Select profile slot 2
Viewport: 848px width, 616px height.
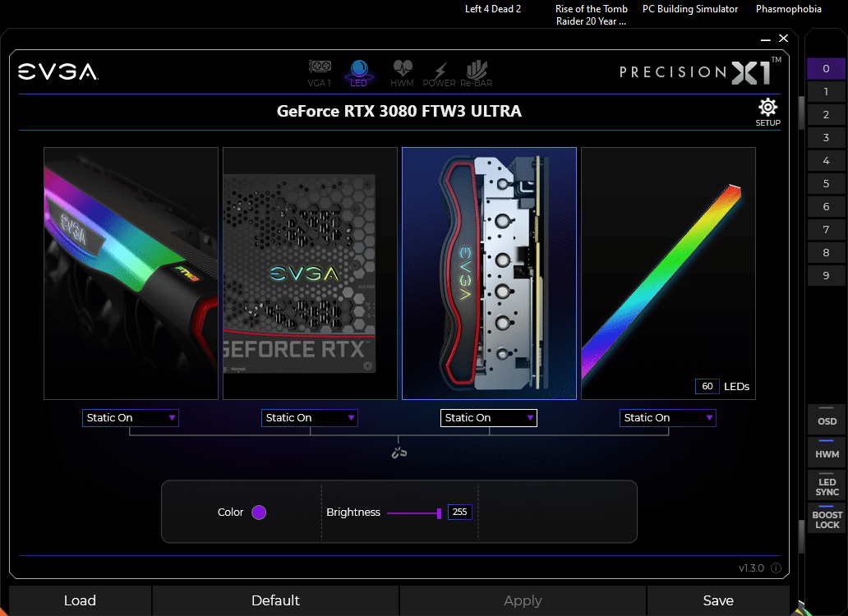click(x=826, y=114)
